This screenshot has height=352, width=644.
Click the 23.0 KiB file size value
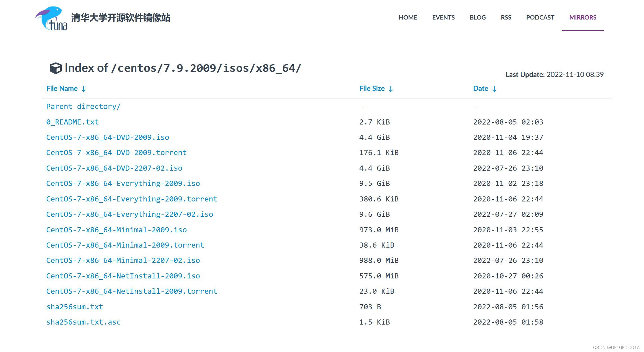[377, 291]
